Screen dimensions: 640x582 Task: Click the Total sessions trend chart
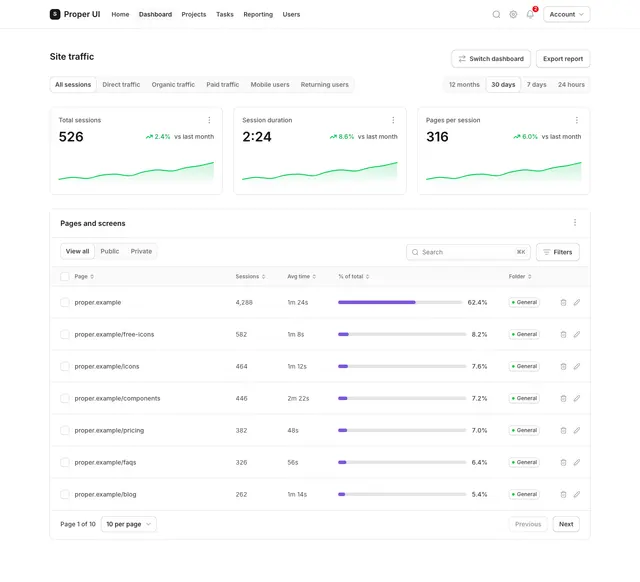[x=136, y=171]
